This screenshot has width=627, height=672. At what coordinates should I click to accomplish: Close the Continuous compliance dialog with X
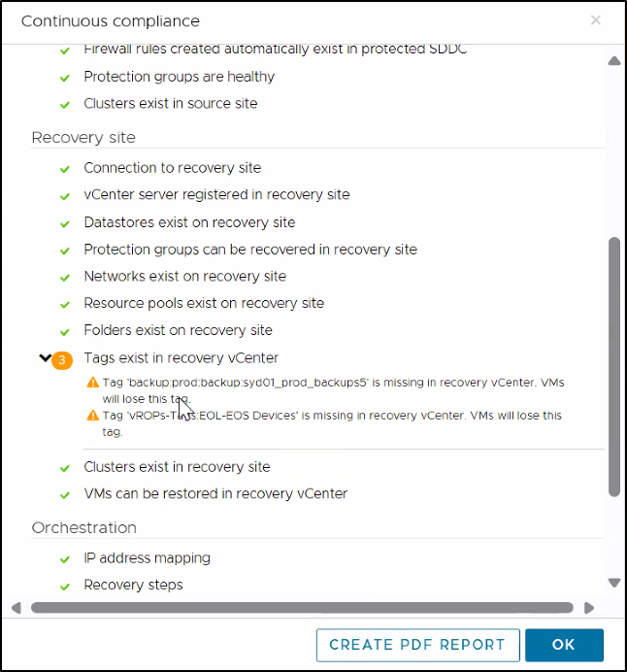pyautogui.click(x=596, y=20)
